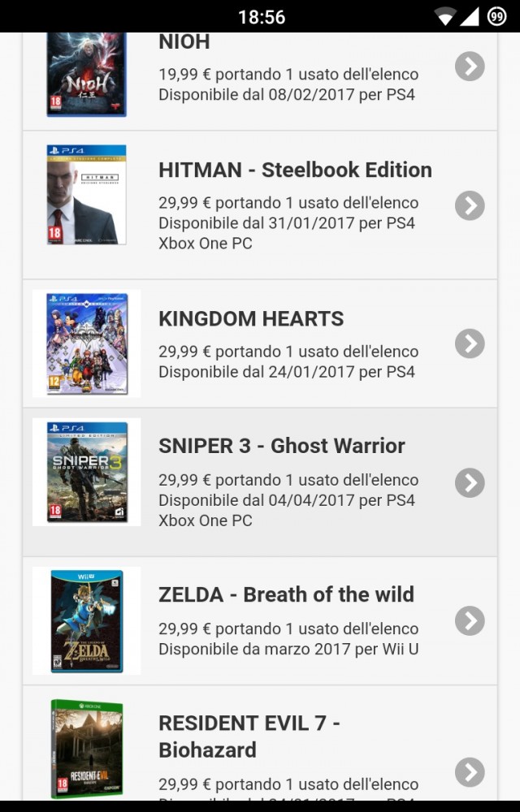This screenshot has height=812, width=520.
Task: Select the KINGDOM HEARTS title
Action: [251, 318]
